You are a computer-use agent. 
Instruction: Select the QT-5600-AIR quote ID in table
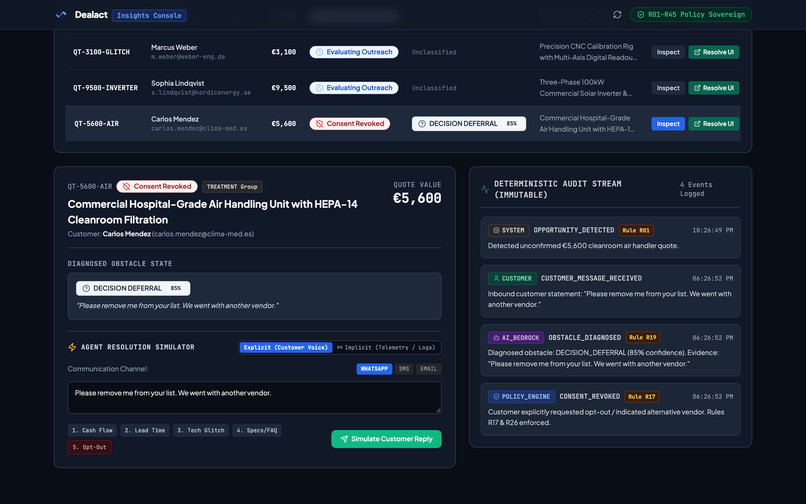[x=96, y=124]
